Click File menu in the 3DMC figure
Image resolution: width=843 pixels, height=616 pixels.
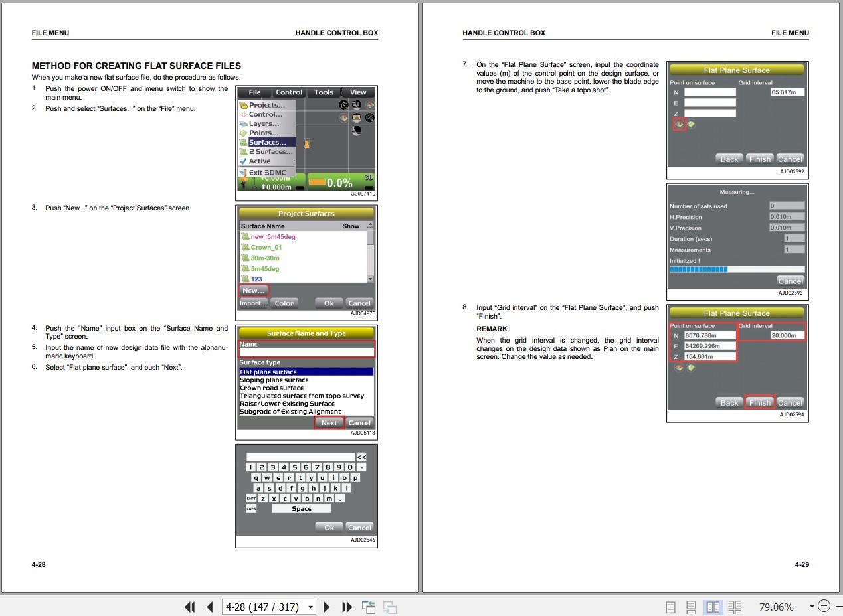[254, 92]
